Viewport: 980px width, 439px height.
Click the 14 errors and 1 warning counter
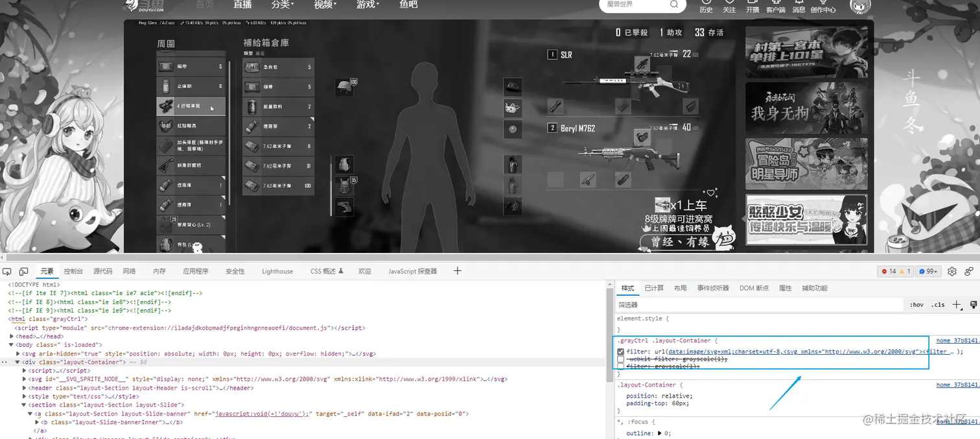[896, 271]
